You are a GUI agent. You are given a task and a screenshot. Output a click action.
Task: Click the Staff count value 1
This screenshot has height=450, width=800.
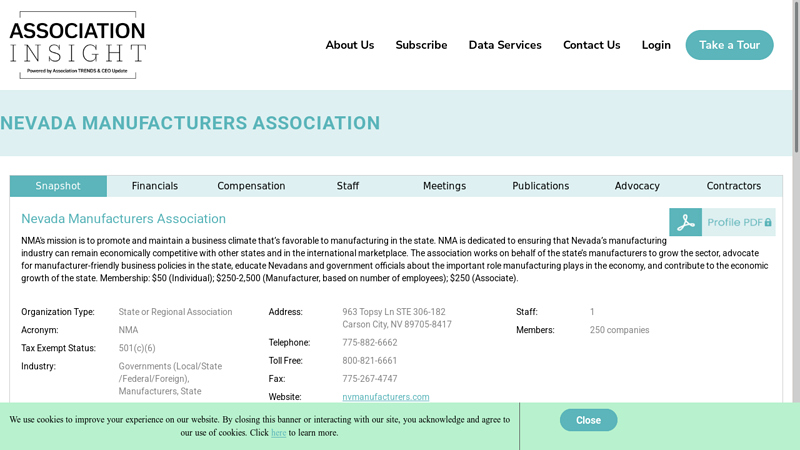592,312
